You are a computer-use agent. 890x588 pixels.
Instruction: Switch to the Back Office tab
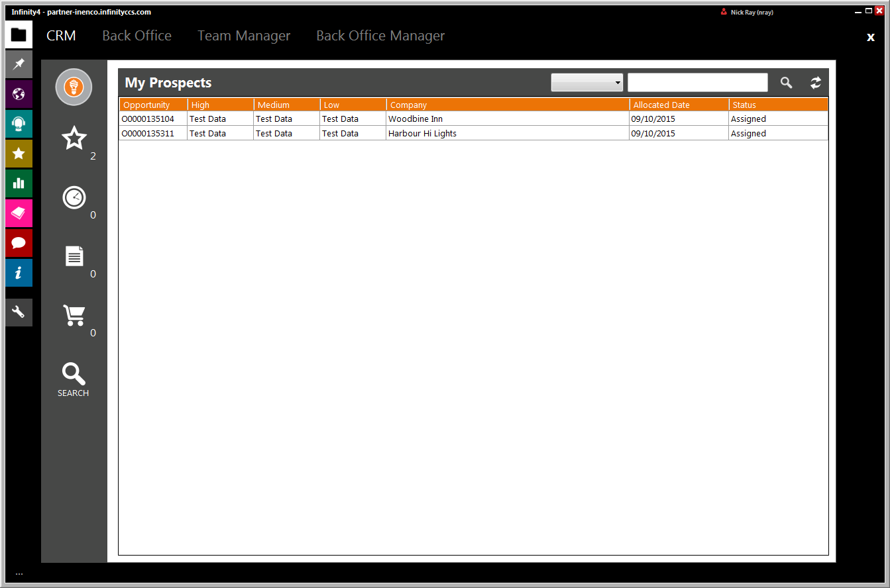tap(137, 36)
